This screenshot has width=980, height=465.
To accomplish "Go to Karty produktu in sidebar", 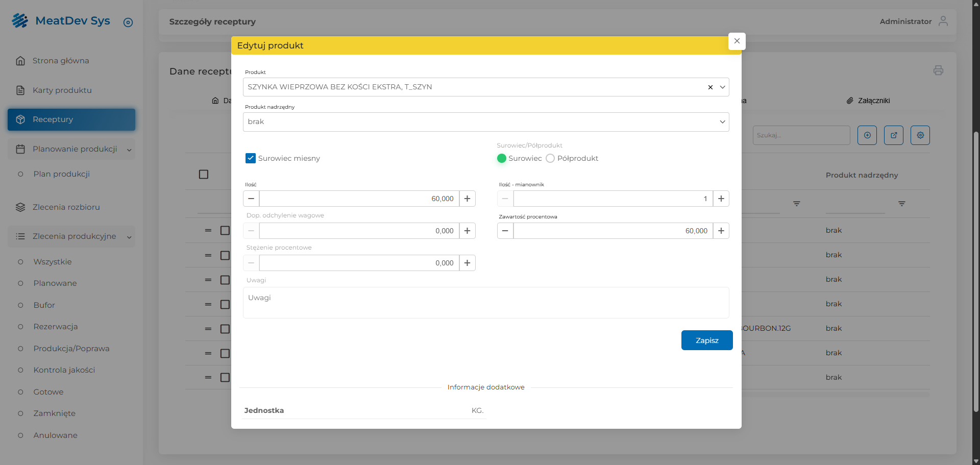I will pos(62,90).
